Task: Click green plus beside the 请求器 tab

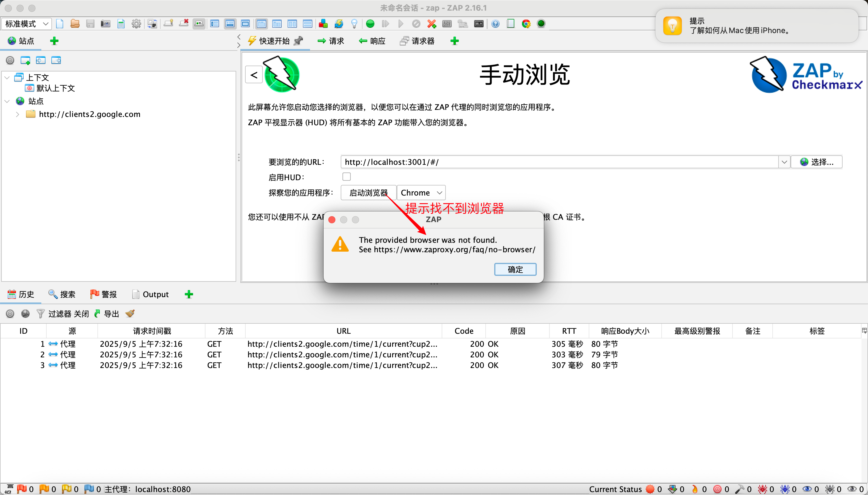Action: 454,41
